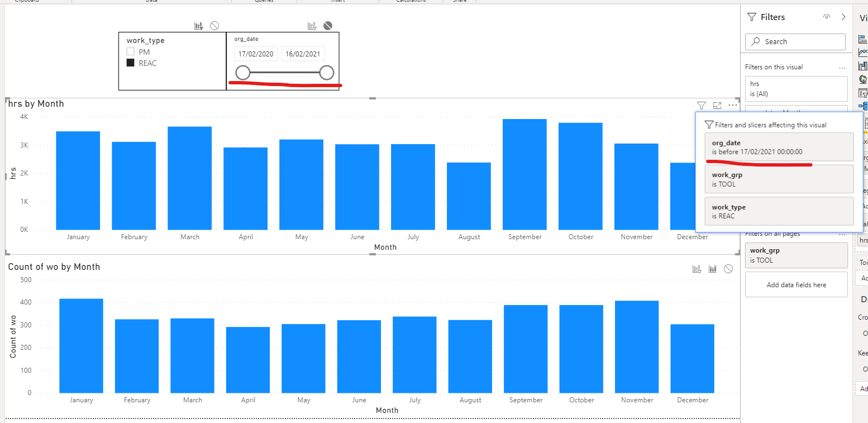868x423 pixels.
Task: Click the org_date filter entry in popup
Action: click(779, 147)
